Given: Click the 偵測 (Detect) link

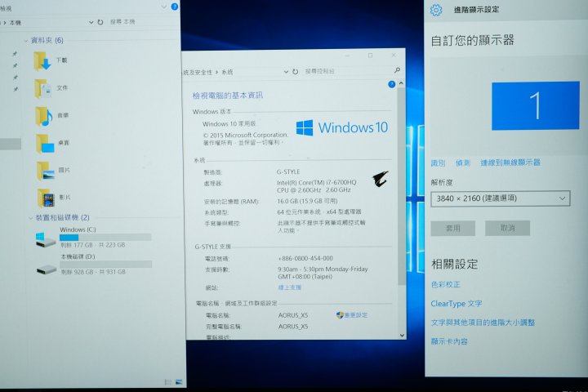Looking at the screenshot, I should pyautogui.click(x=463, y=163).
